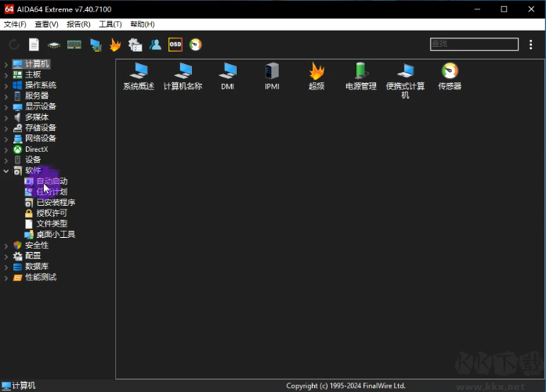Open the 报告(R) menu
Image resolution: width=546 pixels, height=392 pixels.
tap(78, 24)
